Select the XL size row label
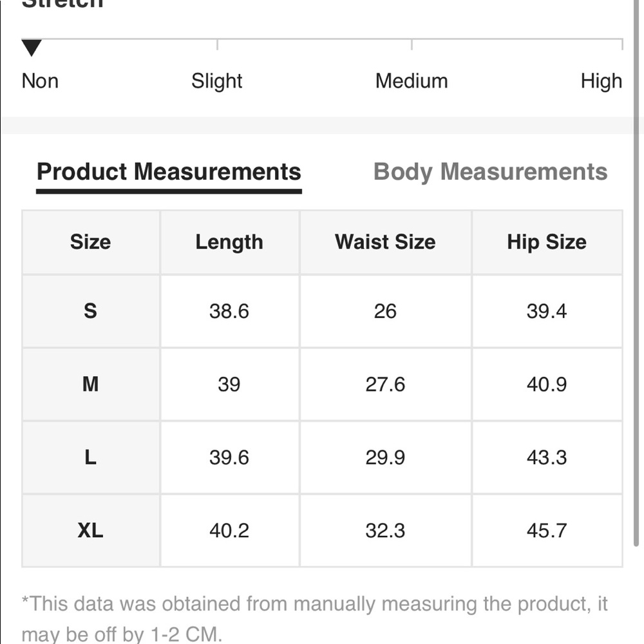 pos(90,531)
